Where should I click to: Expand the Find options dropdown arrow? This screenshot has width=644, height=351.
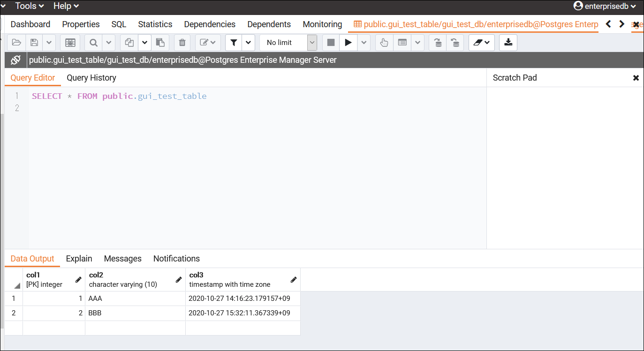(108, 43)
